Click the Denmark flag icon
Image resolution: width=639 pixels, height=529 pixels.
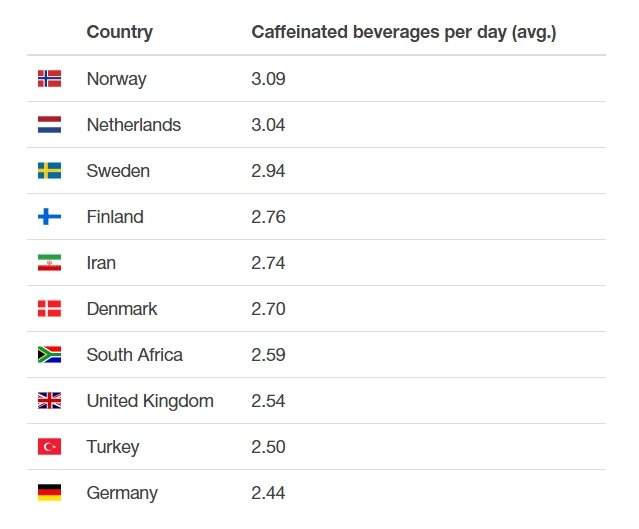coord(49,309)
